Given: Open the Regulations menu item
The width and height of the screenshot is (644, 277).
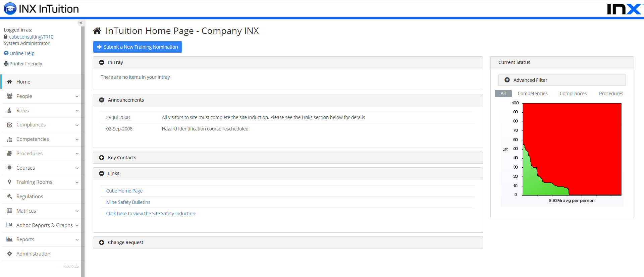Looking at the screenshot, I should (41, 197).
